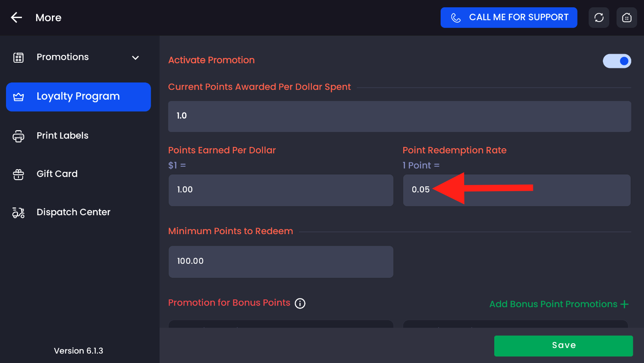Click the Point Redemption Rate field
Screen dimensions: 644x363
517,190
